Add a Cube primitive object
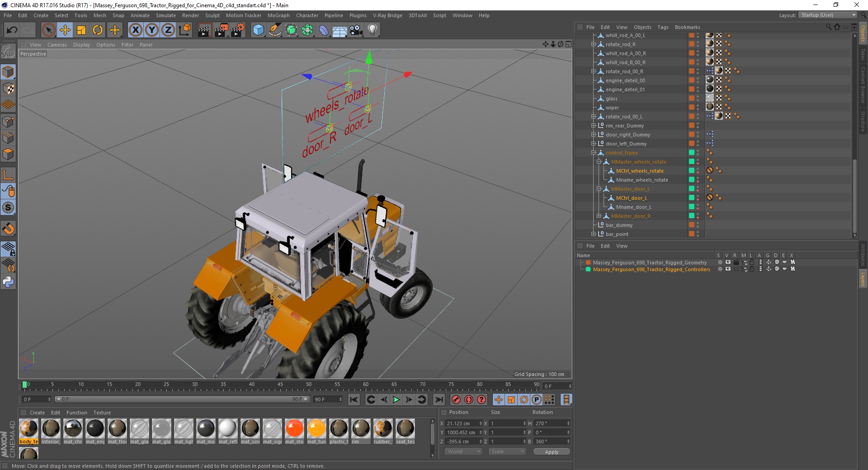The image size is (868, 470). (258, 30)
